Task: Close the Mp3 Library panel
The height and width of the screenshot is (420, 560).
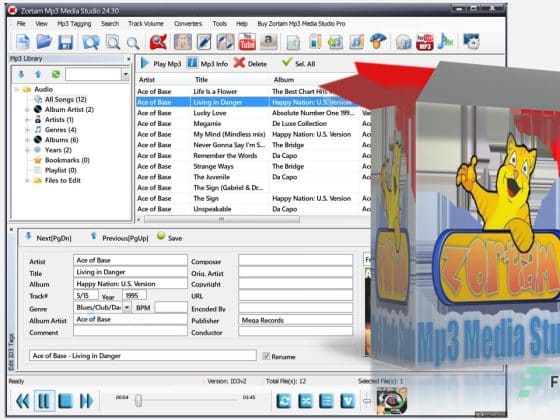Action: click(129, 59)
